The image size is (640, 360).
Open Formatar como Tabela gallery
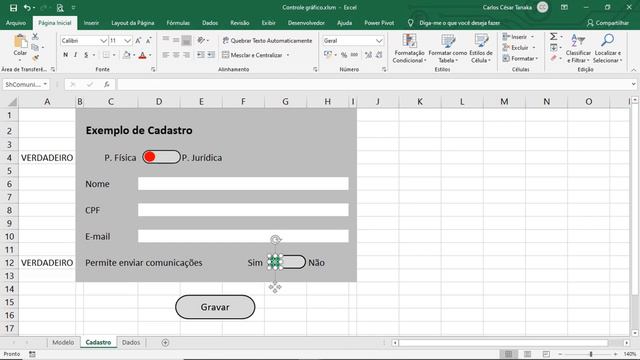coord(448,49)
